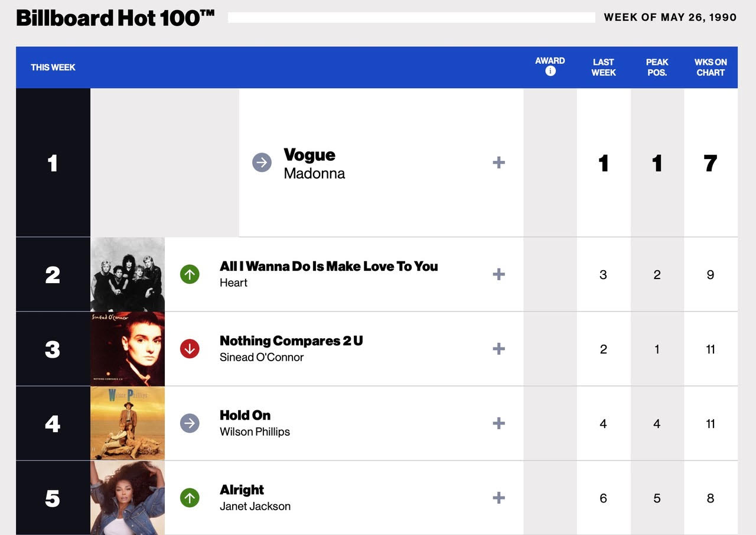Expand the Heart song row details
This screenshot has width=756, height=535.
499,274
